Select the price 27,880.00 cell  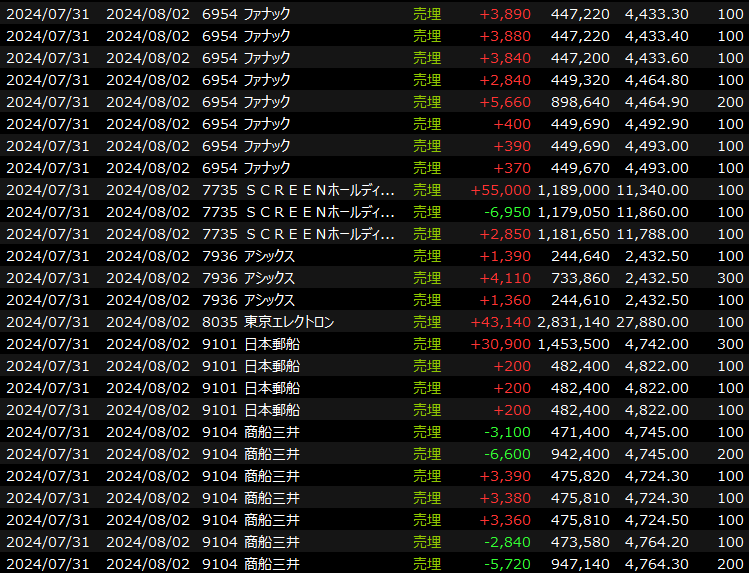[650, 322]
